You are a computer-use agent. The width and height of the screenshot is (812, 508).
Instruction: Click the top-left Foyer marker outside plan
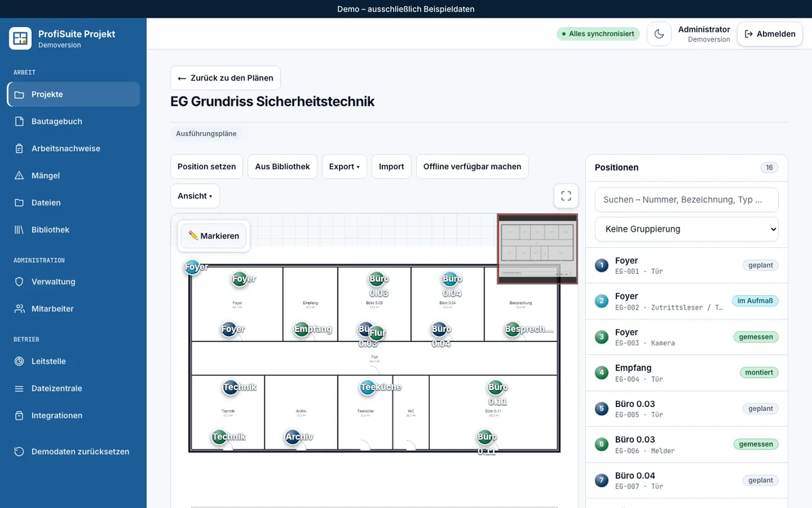(193, 267)
